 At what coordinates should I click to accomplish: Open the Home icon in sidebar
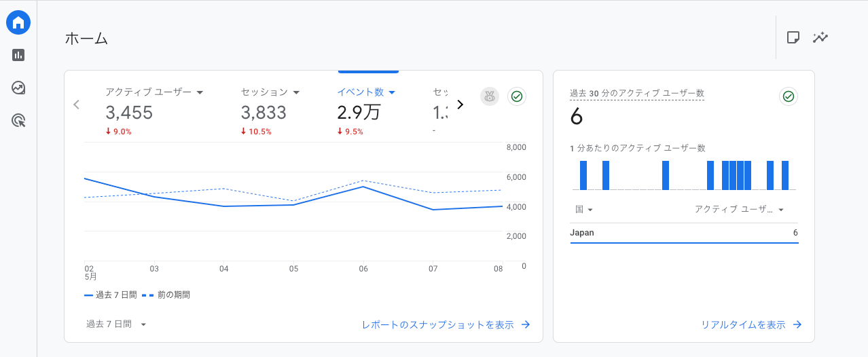click(18, 22)
